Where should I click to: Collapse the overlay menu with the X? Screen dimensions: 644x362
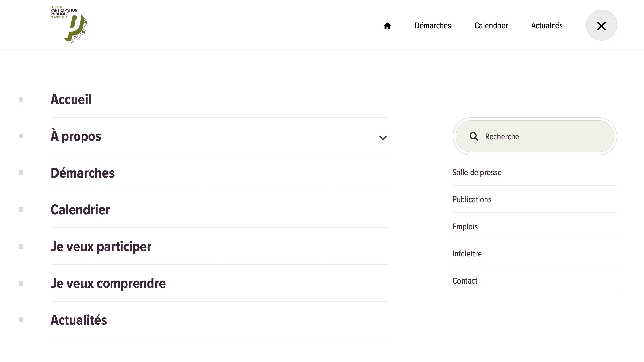click(x=601, y=25)
